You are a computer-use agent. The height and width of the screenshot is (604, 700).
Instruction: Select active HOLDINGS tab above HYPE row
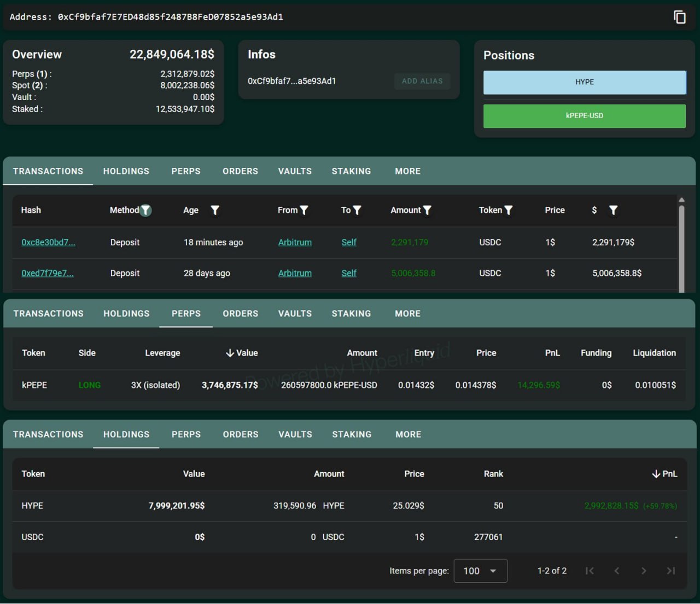(x=126, y=434)
